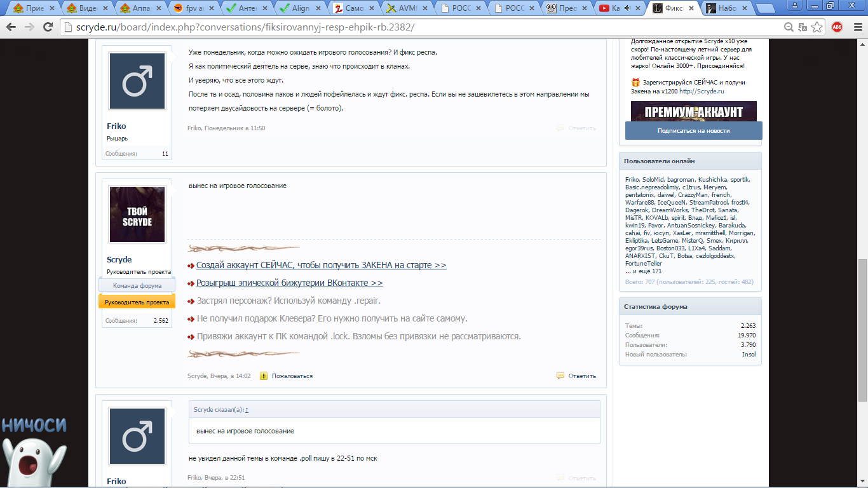Viewport: 868px width, 488px height.
Task: Bookmark this page with the star icon
Action: 817,27
